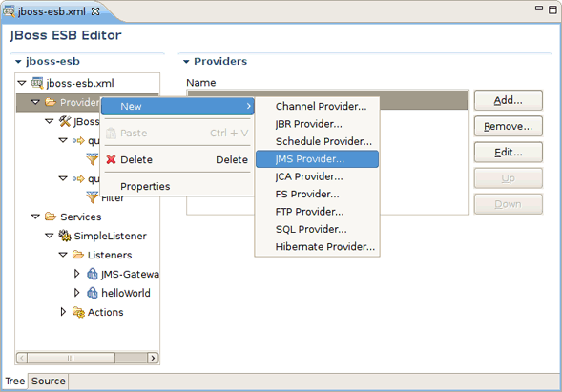
Task: Choose Channel Provider... from submenu
Action: coord(317,106)
